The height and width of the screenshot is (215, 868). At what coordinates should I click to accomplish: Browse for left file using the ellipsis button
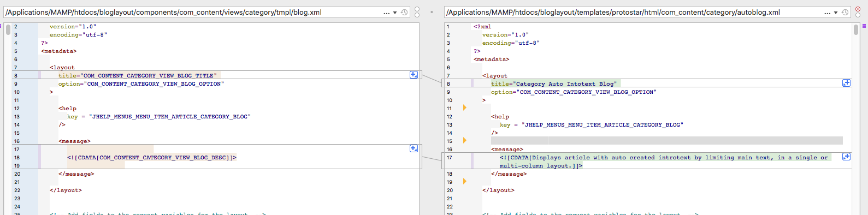pos(387,13)
